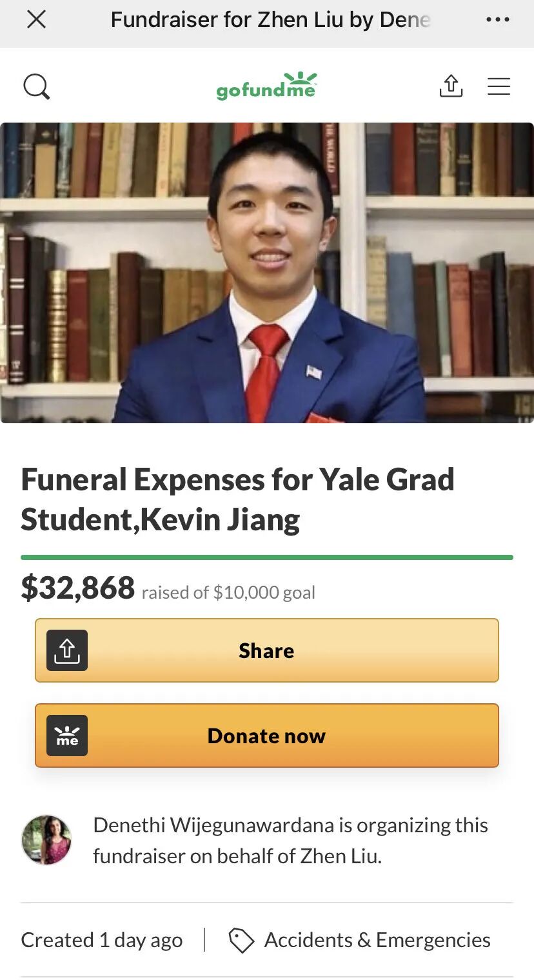Open organizer Denethi's profile picture
Screen dimensions: 534x980
[46, 839]
